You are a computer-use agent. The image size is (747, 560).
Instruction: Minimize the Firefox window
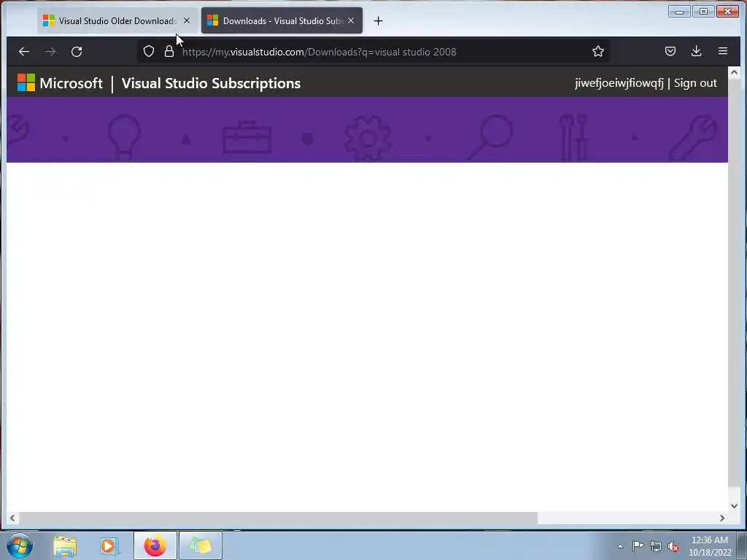coord(679,12)
